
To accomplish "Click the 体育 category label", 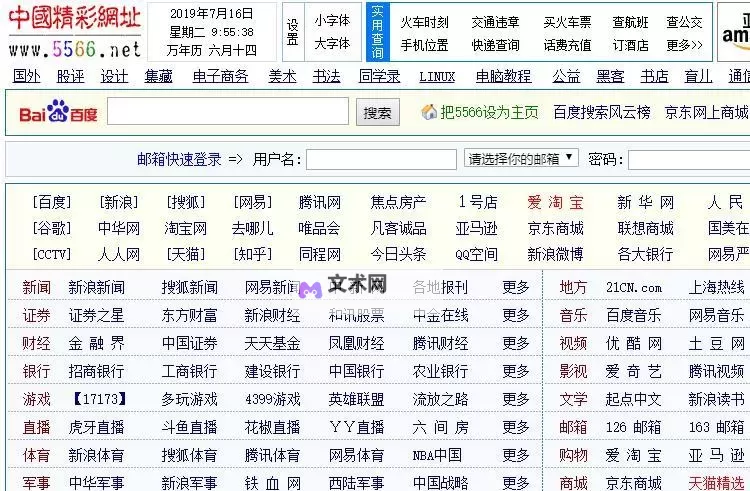I will [36, 455].
